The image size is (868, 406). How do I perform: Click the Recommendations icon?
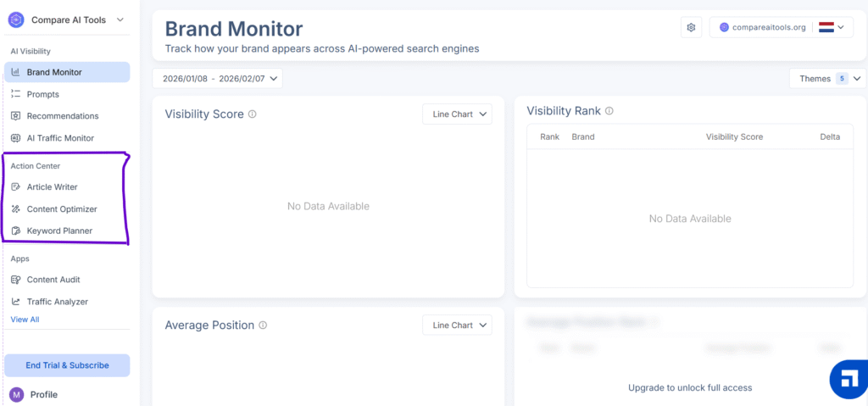[x=15, y=116]
